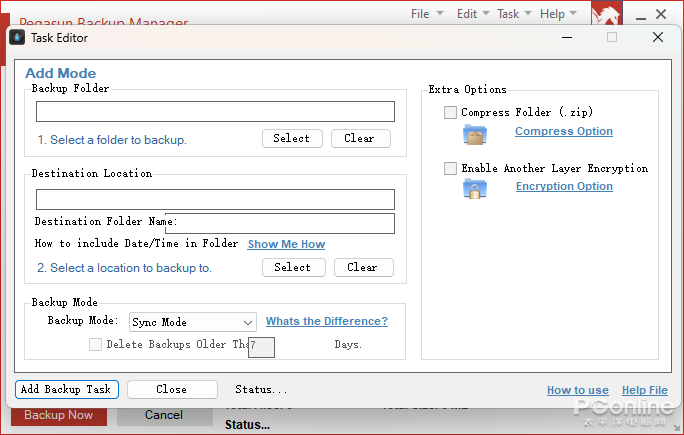Open the Backup Mode dropdown
This screenshot has width=684, height=435.
pyautogui.click(x=193, y=322)
